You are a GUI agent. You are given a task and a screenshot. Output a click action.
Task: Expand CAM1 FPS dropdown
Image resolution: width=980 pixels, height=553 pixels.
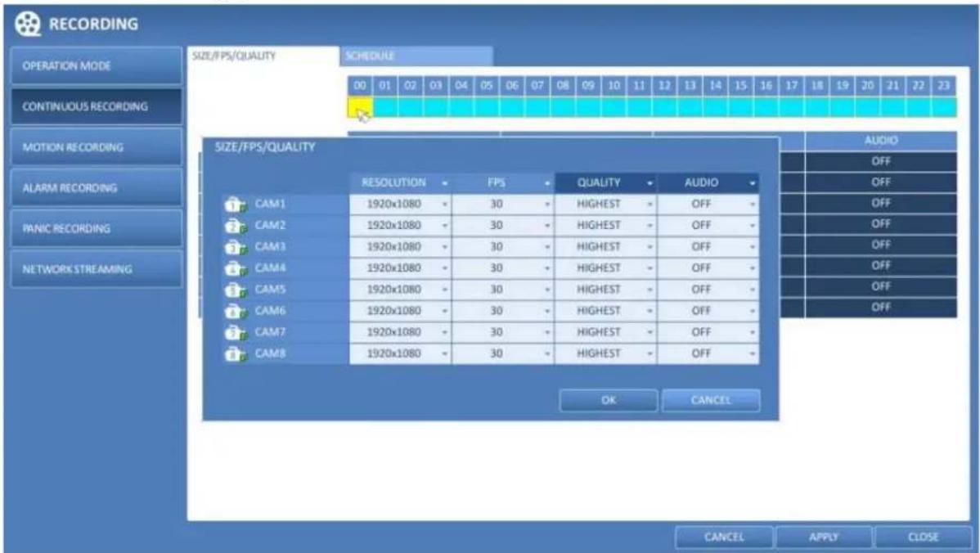[x=502, y=205]
